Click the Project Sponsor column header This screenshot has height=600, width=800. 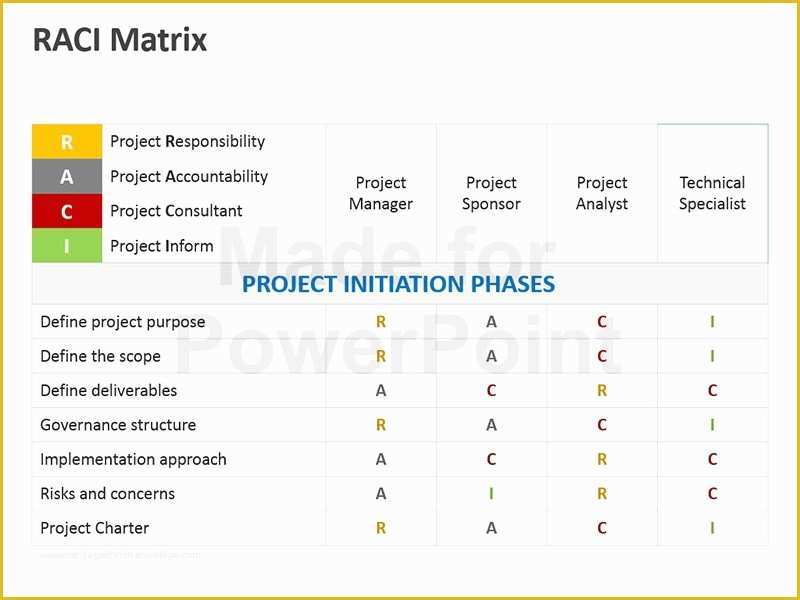[491, 193]
